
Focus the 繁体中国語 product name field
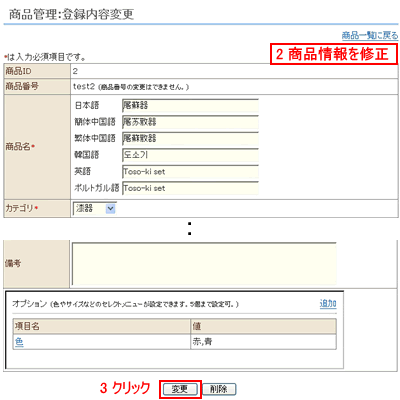(190, 139)
